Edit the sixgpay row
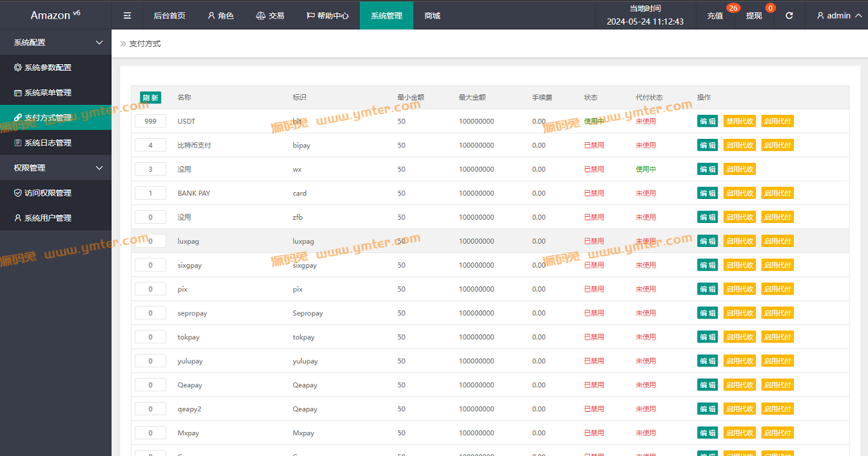Viewport: 868px width, 456px height. [708, 265]
